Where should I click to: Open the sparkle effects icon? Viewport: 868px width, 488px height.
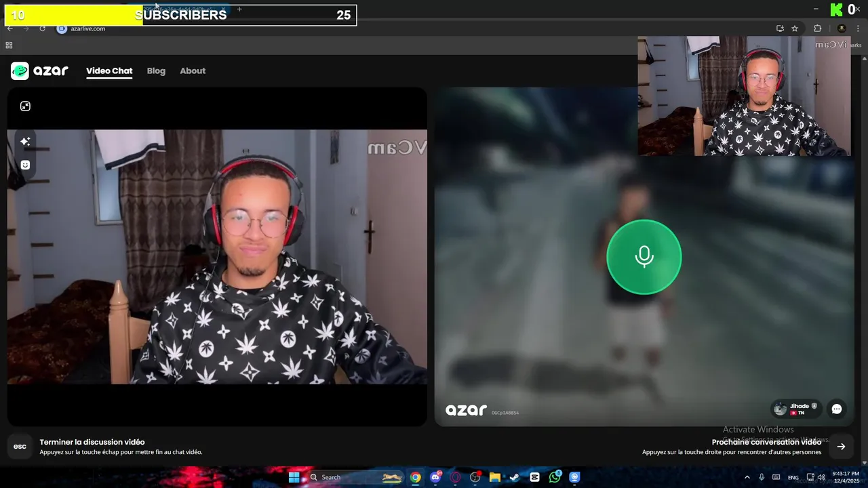point(25,141)
